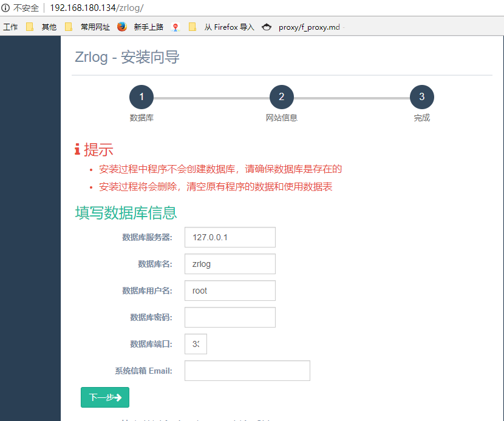Click the red 提示 info icon

tap(77, 149)
